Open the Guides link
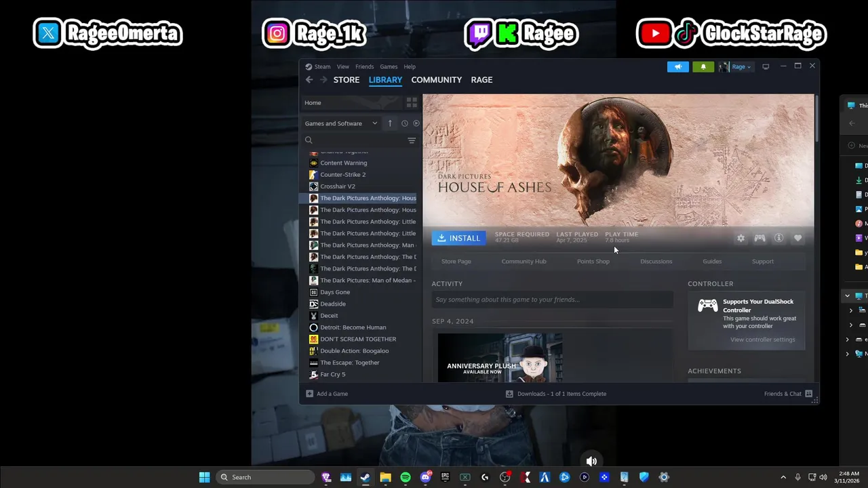The height and width of the screenshot is (488, 868). click(712, 262)
